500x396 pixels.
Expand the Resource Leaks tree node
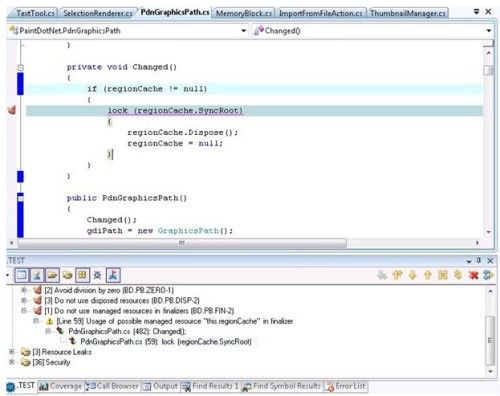12,352
